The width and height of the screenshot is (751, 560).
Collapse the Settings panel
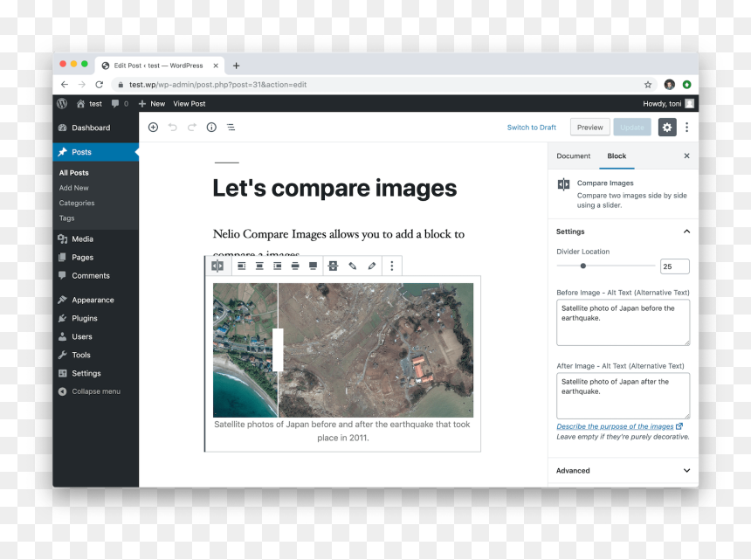coord(624,232)
